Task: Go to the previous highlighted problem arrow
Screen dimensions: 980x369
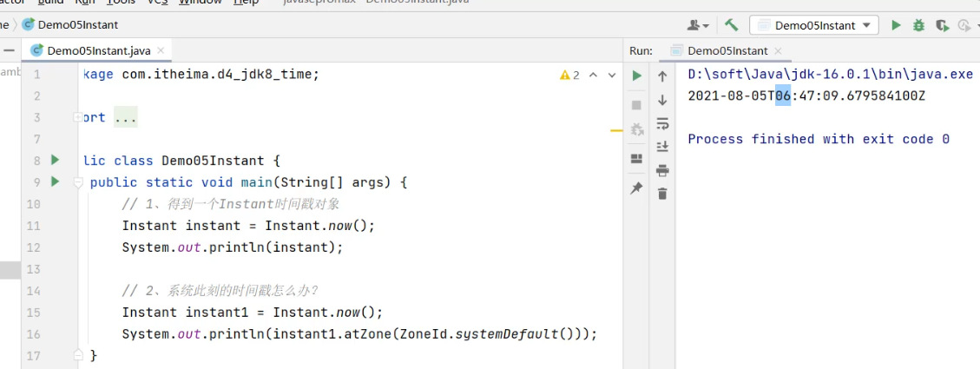Action: 594,75
